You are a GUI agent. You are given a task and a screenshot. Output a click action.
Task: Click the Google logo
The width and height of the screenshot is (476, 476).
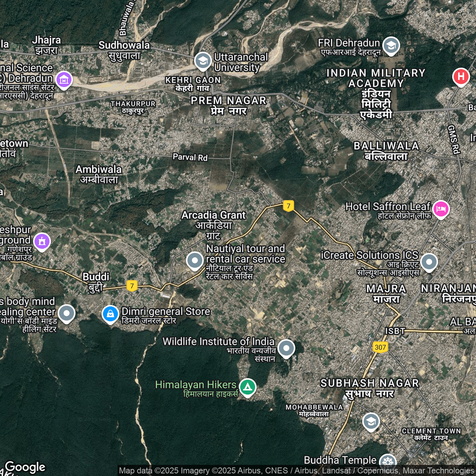pyautogui.click(x=25, y=467)
